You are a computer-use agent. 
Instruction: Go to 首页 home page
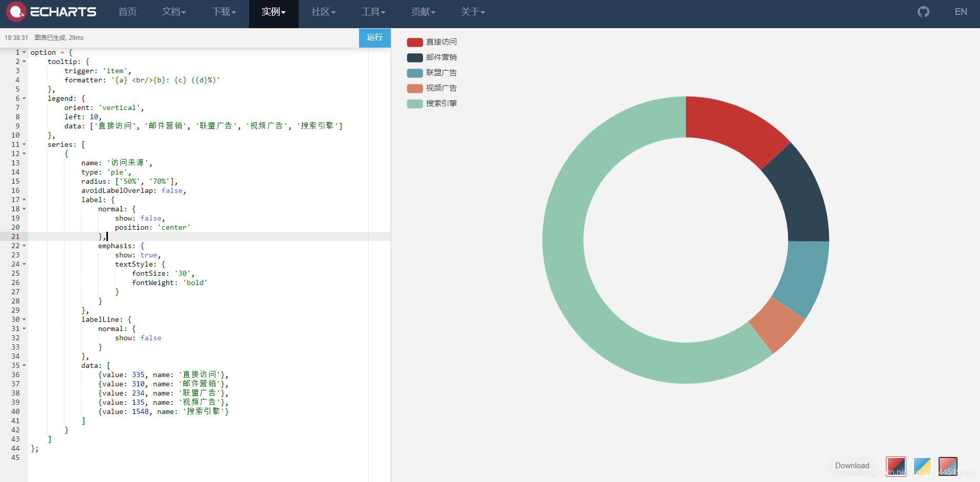coord(127,12)
